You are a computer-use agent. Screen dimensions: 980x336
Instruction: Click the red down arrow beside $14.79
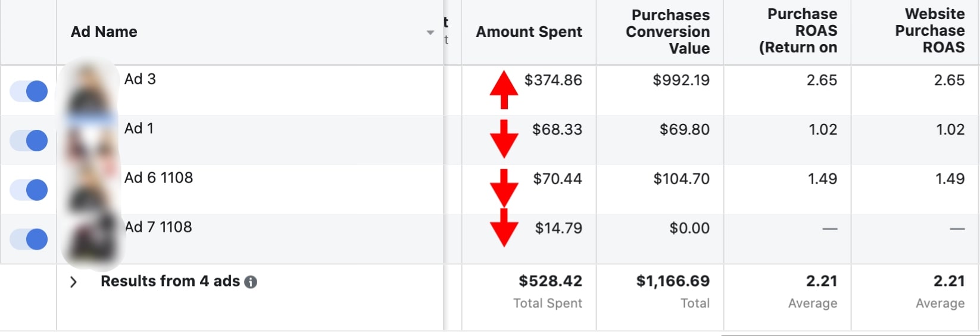tap(504, 229)
